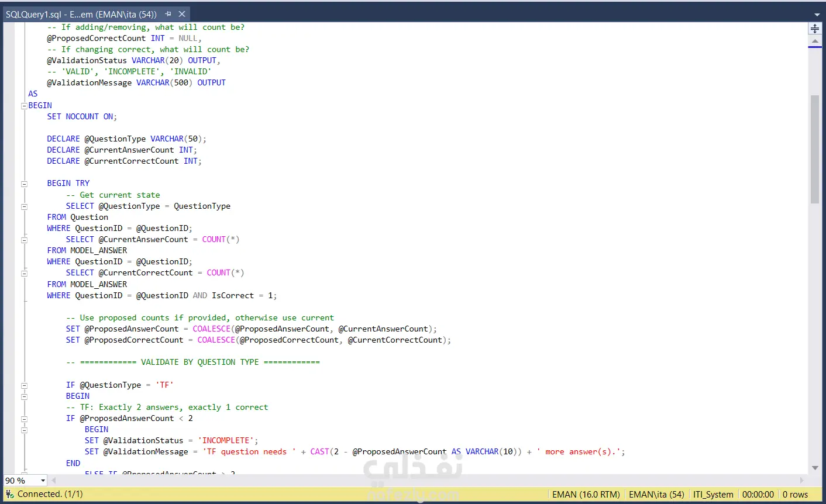Click the vertical scrollbar up arrow
Image resolution: width=826 pixels, height=504 pixels.
815,41
